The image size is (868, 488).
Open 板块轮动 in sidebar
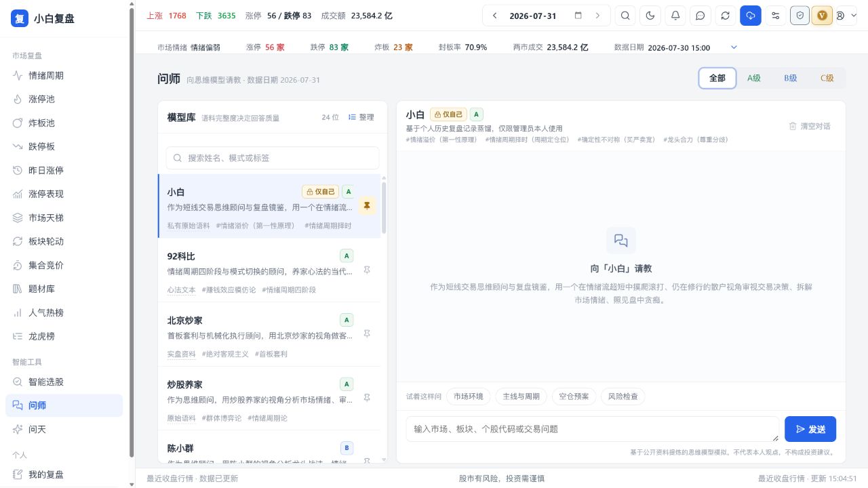pos(64,242)
